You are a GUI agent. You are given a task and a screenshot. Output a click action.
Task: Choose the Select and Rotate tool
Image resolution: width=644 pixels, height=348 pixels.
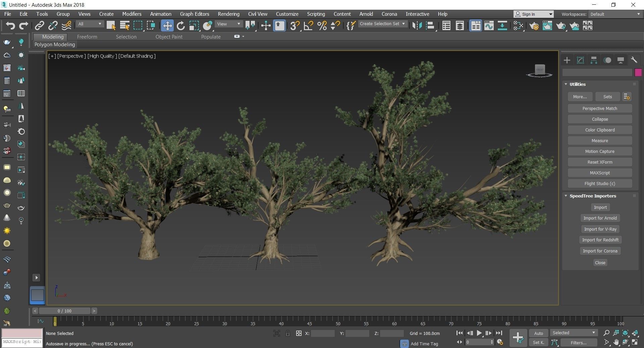180,26
